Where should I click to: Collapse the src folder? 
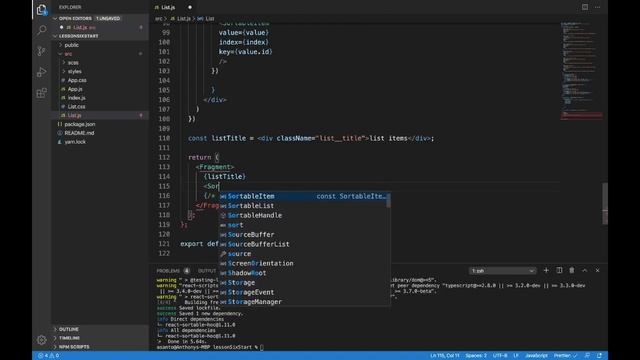tap(60, 54)
